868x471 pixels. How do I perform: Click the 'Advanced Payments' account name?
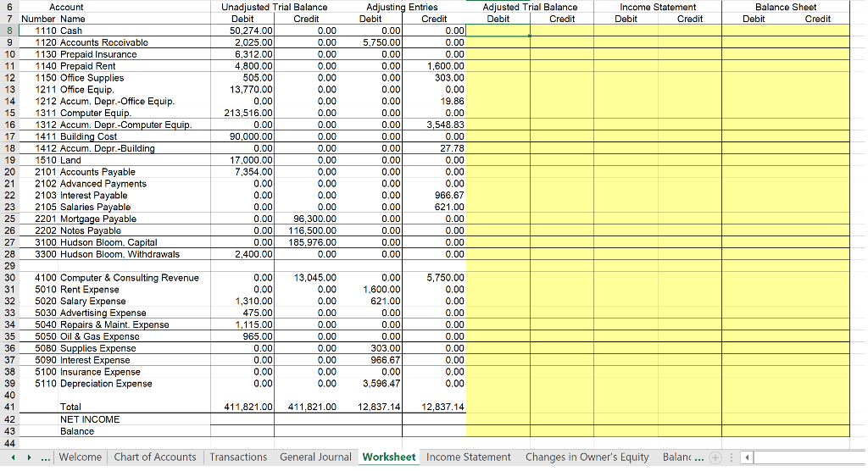click(x=103, y=183)
